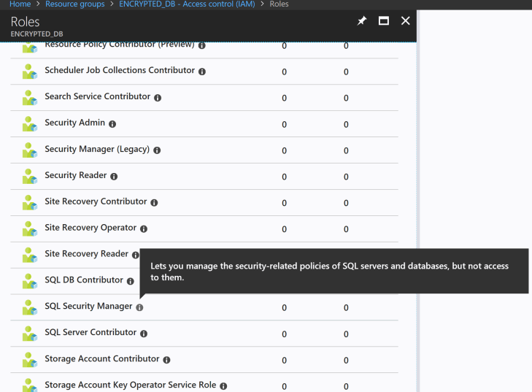
Task: Open the Site Recovery Reader role row
Action: [86, 254]
